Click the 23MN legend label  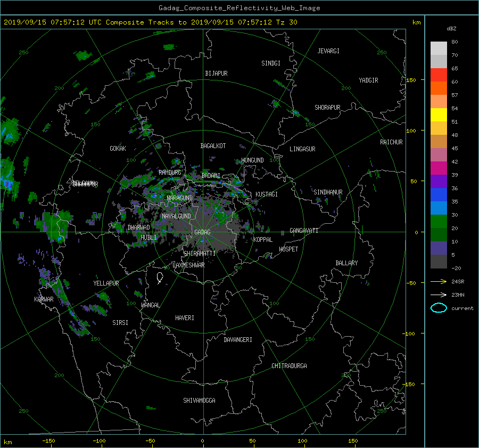458,295
